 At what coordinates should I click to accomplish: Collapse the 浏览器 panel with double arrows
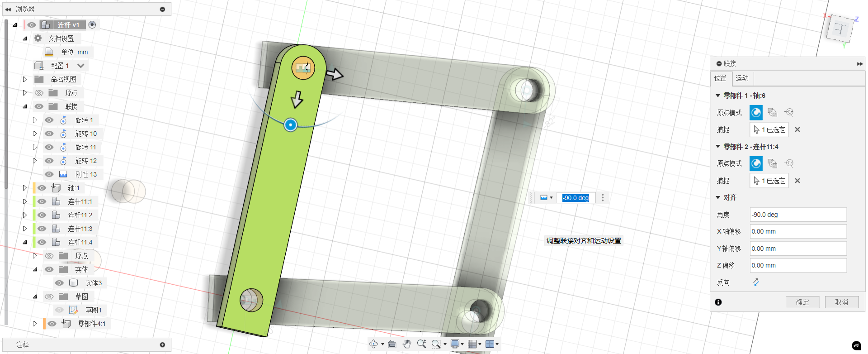(8, 9)
